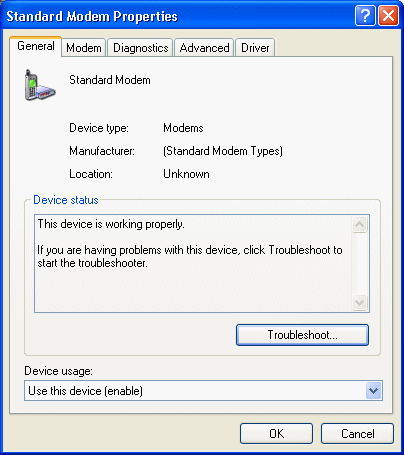
Task: Click the '(Standard Modem Types)' manufacturer value
Action: coord(223,151)
